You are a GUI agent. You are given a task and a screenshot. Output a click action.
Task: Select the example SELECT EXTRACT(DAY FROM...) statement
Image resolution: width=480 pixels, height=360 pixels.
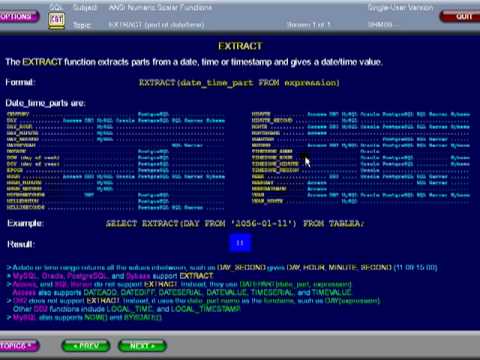[x=235, y=223]
